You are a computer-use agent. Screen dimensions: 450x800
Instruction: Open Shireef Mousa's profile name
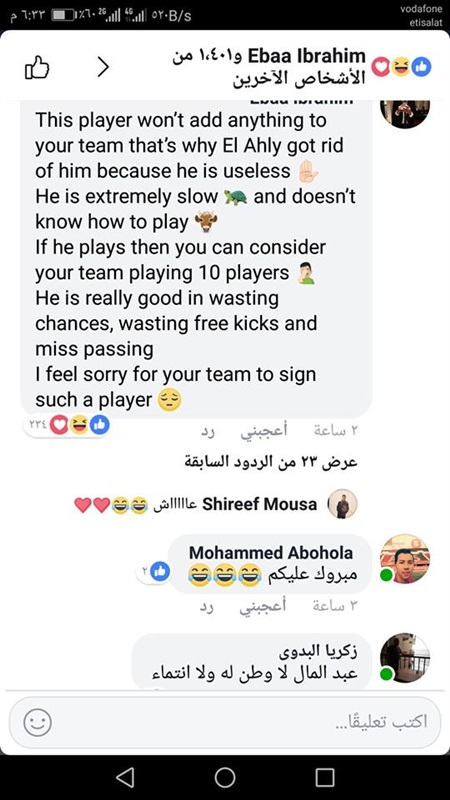pos(260,504)
